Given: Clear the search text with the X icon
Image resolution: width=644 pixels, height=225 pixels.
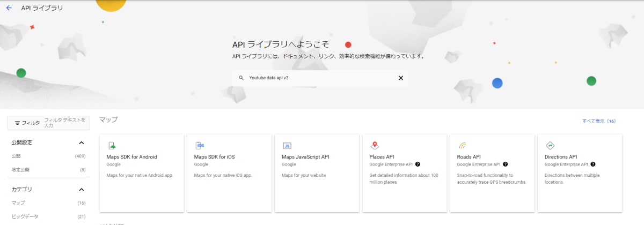Looking at the screenshot, I should tap(400, 78).
